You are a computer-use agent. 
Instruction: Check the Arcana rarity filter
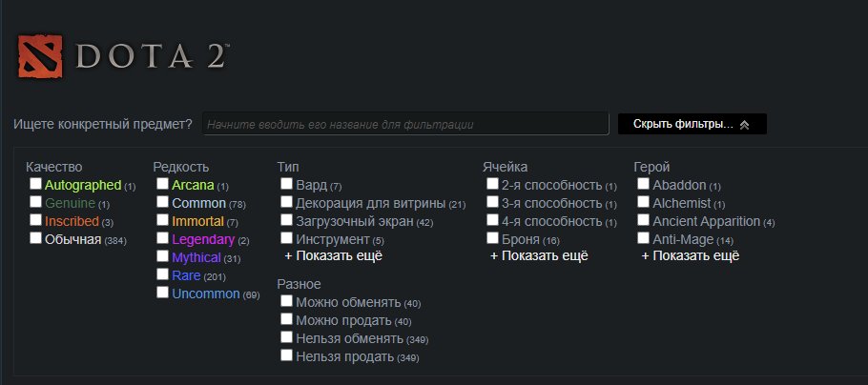pos(162,184)
